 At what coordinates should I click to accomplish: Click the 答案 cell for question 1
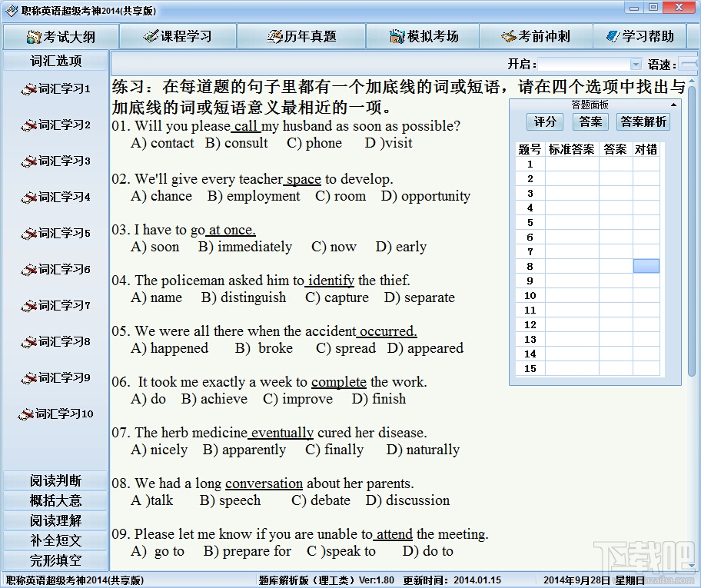pos(616,164)
